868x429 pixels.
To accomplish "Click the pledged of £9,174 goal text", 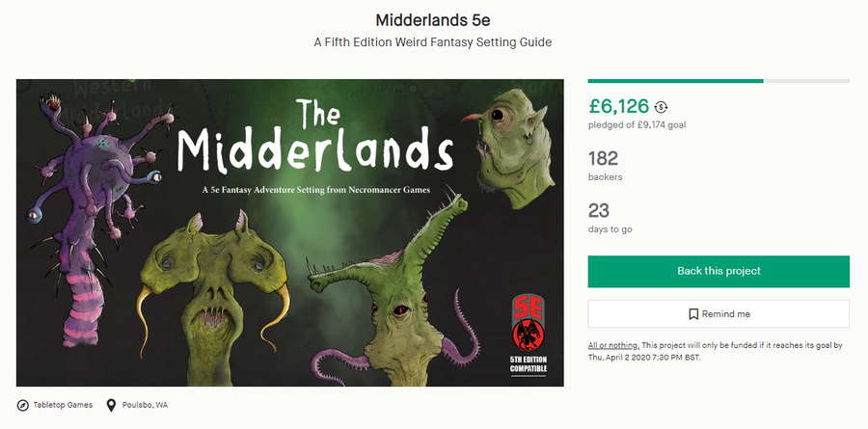I will coord(637,124).
